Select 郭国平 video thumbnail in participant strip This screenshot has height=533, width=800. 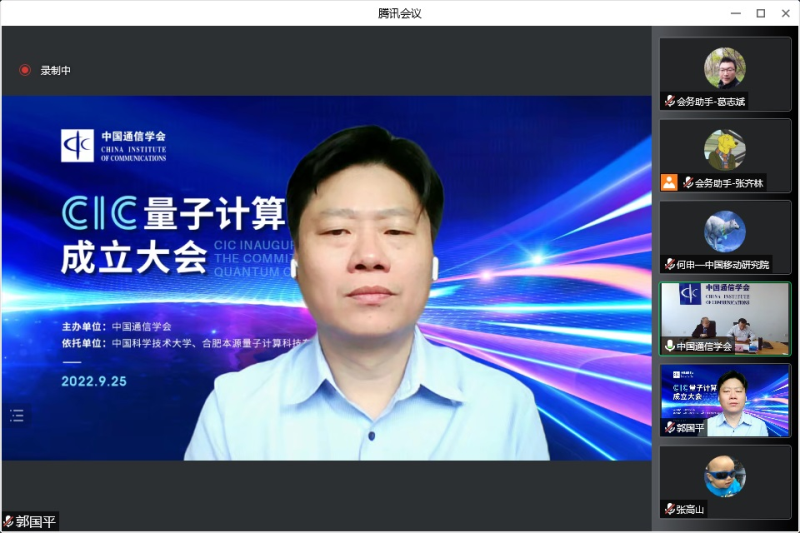point(724,396)
